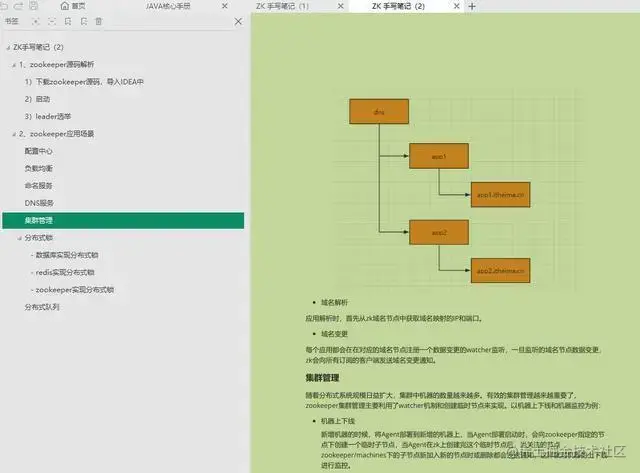640x473 pixels.
Task: Select the ZK手写笔记 (2) root bookmark
Action: click(x=38, y=47)
